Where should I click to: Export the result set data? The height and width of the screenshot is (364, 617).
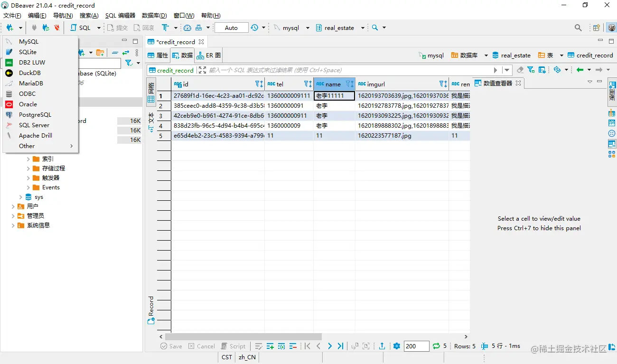point(383,346)
